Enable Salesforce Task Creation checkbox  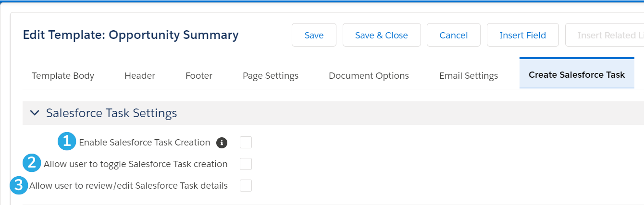pyautogui.click(x=246, y=143)
